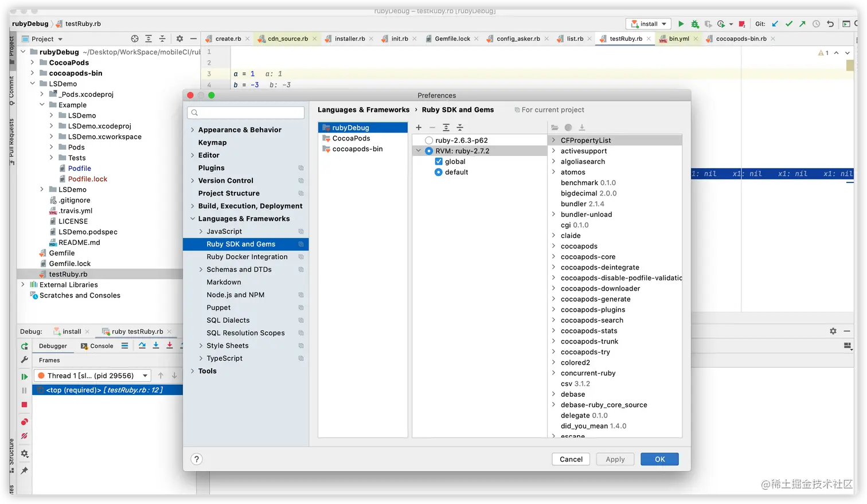Click the Rerun icon in Debug panel
867x504 pixels.
[x=24, y=346]
